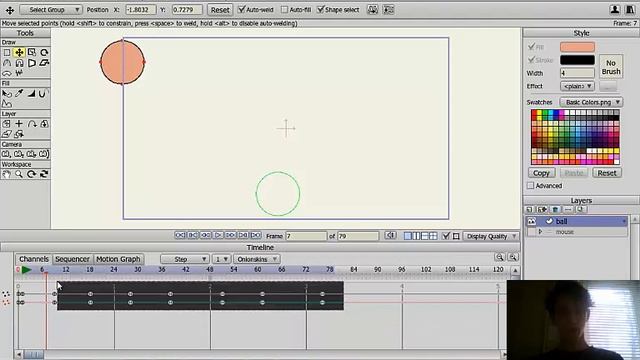Select the Draw Shape tool
640x360 pixels.
point(31,63)
